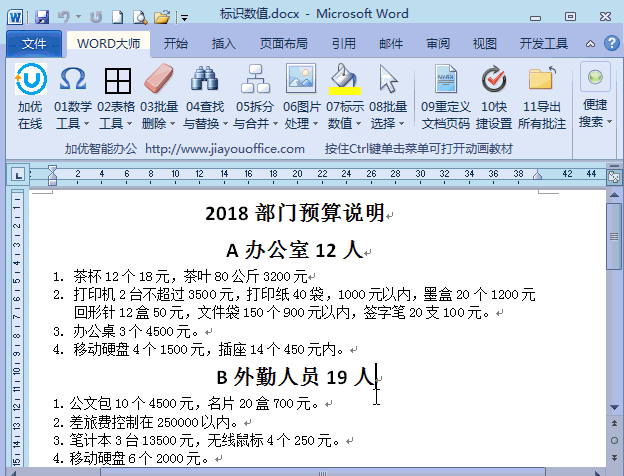This screenshot has width=624, height=476.
Task: Go to next page double-arrow button
Action: click(614, 458)
